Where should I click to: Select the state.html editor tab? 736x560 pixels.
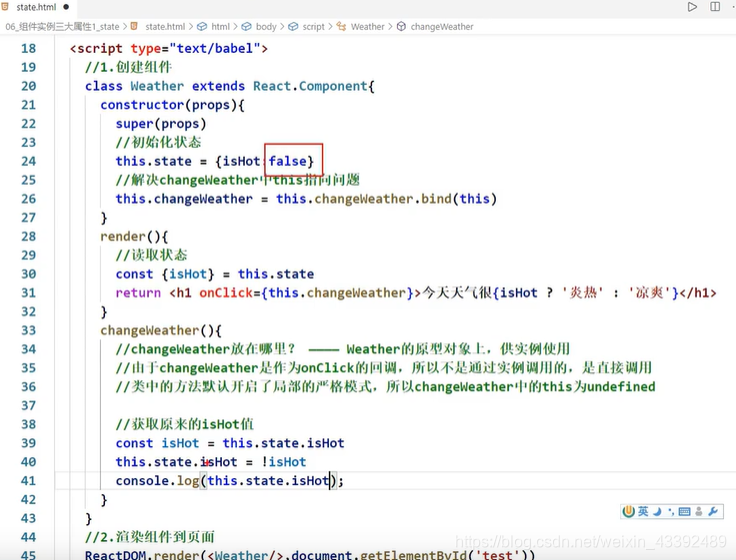36,7
